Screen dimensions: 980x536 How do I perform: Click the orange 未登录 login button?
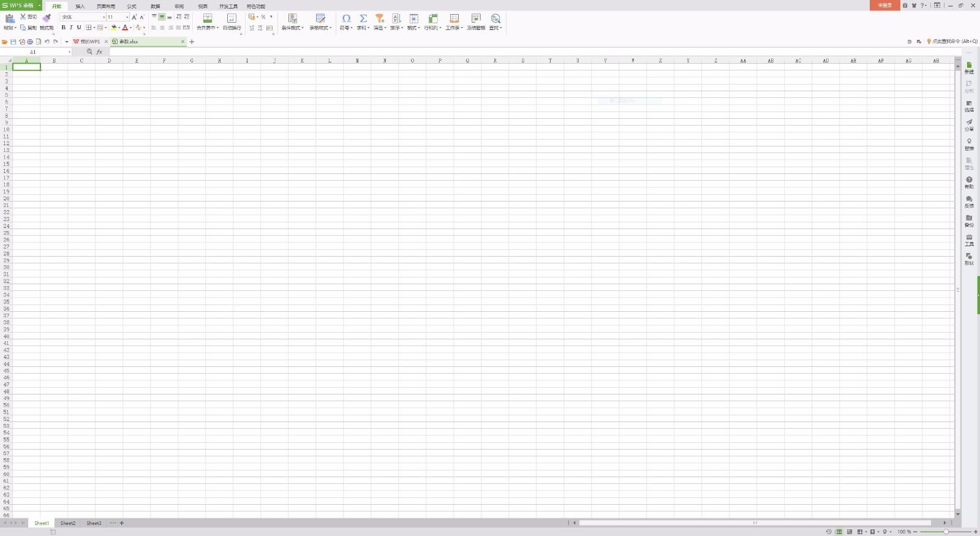pos(884,5)
